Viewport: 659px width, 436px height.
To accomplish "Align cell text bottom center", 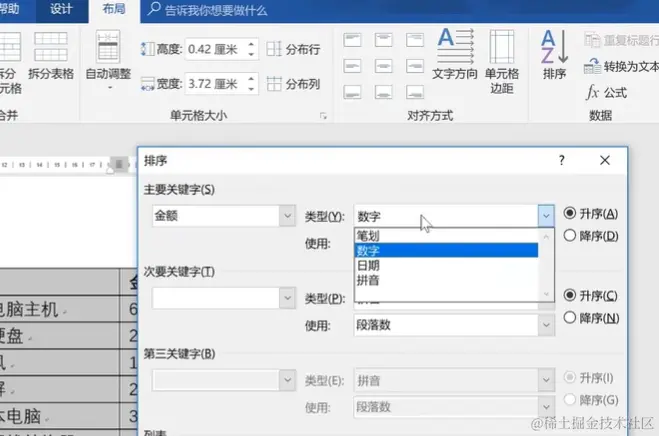I will (x=383, y=92).
